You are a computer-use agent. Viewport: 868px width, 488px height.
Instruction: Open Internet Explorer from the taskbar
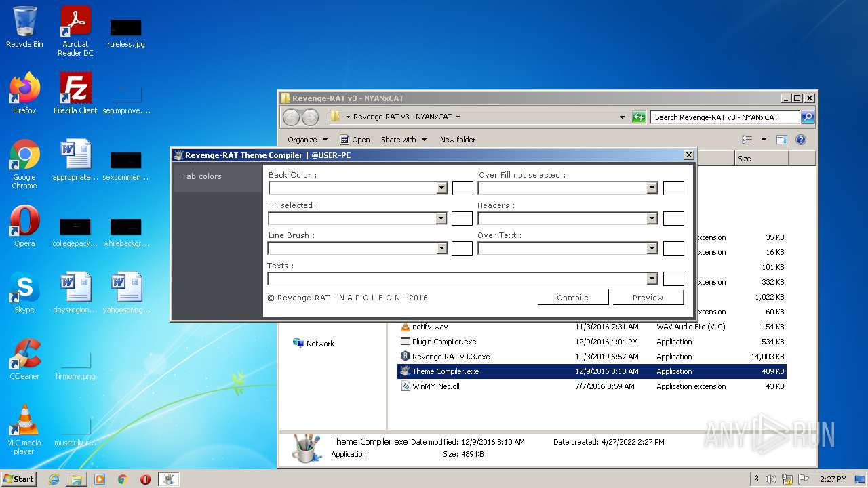[54, 479]
